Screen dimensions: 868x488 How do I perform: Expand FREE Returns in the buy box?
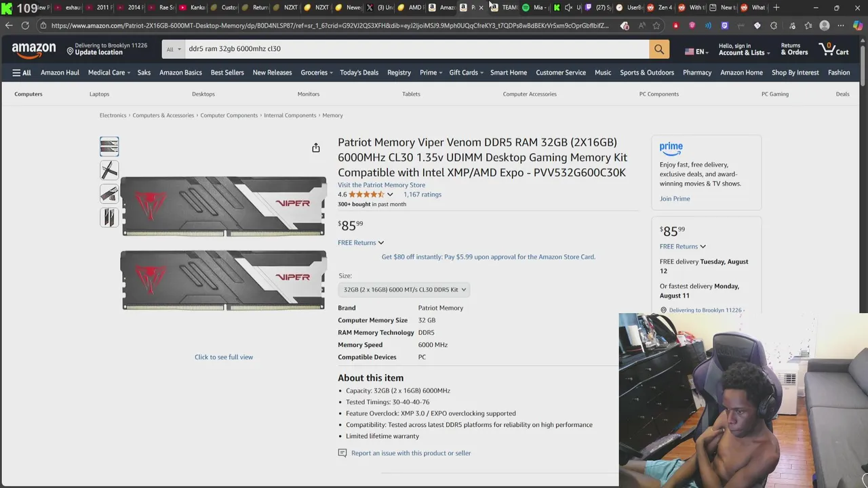pos(682,247)
